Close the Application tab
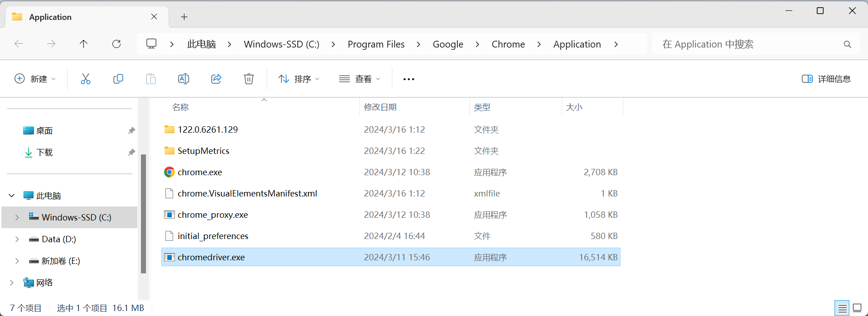This screenshot has height=316, width=868. click(x=154, y=17)
